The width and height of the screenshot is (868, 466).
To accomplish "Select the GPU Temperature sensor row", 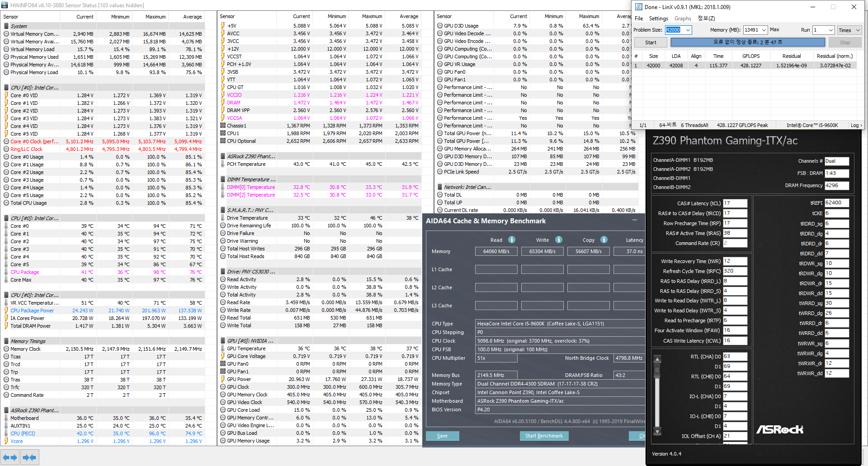I will (320, 348).
